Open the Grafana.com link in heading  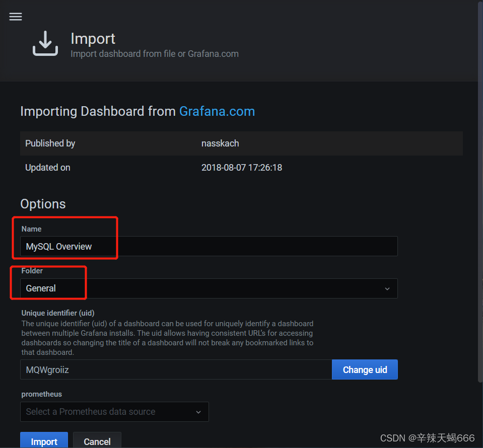coord(217,111)
